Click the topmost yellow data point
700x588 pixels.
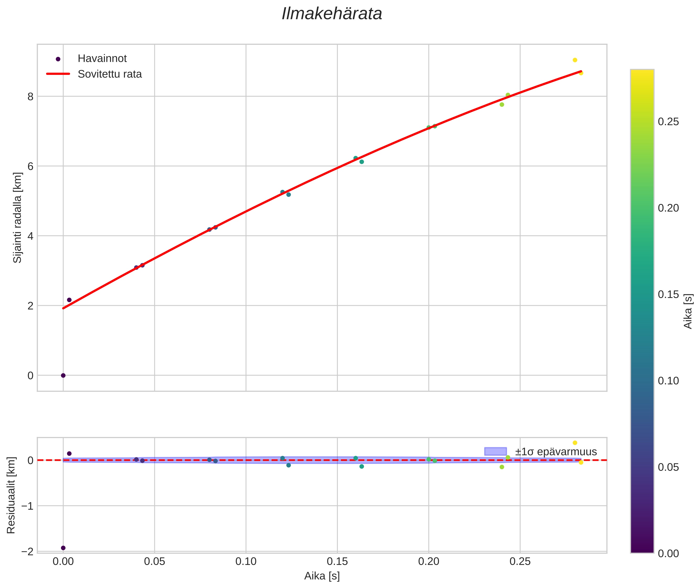[575, 60]
